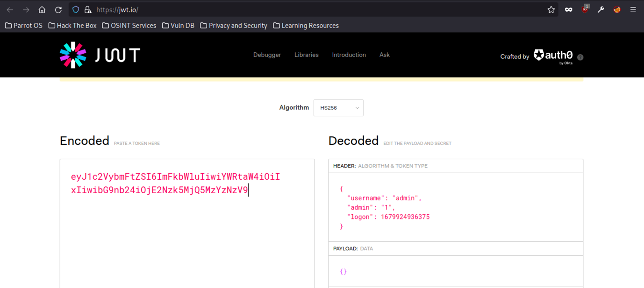This screenshot has height=288, width=644.
Task: Visit the auth0 by Okta logo link
Action: (553, 56)
